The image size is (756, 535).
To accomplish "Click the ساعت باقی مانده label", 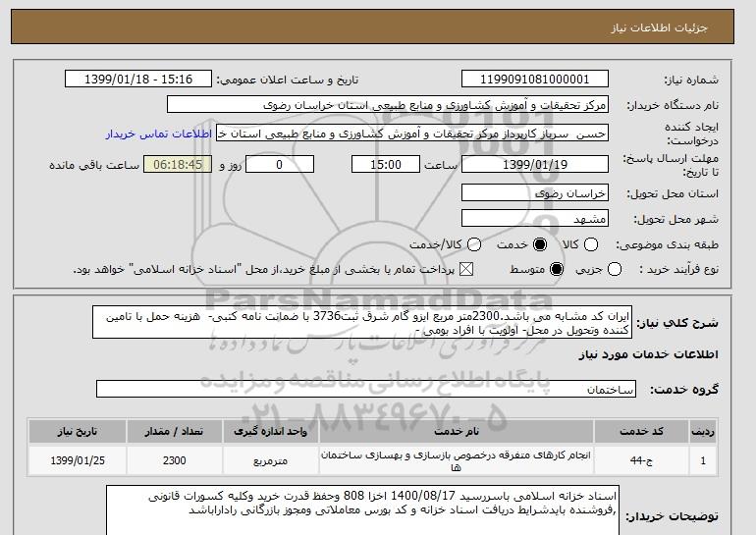I will click(94, 165).
